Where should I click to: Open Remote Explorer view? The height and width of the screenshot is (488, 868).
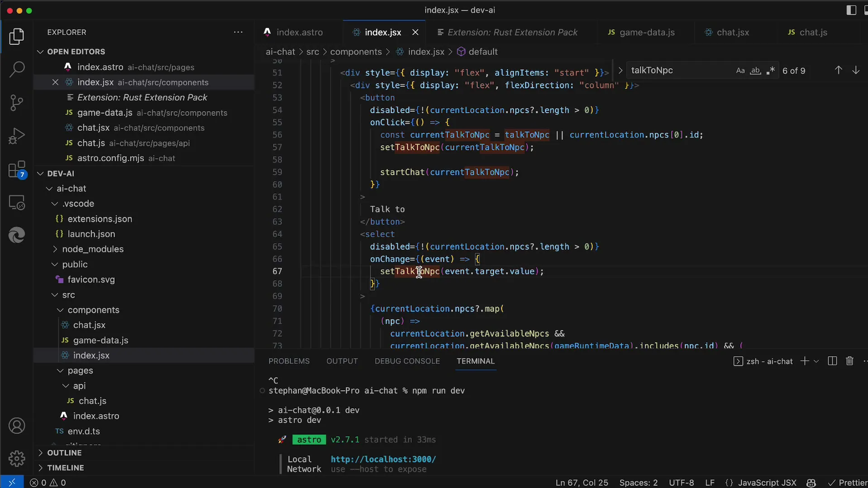coord(17,202)
